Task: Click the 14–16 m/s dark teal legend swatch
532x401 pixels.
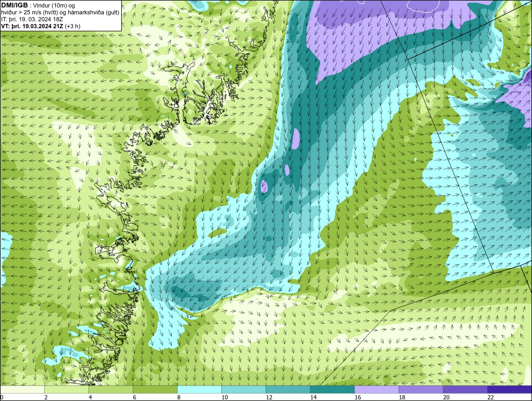Action: point(332,389)
